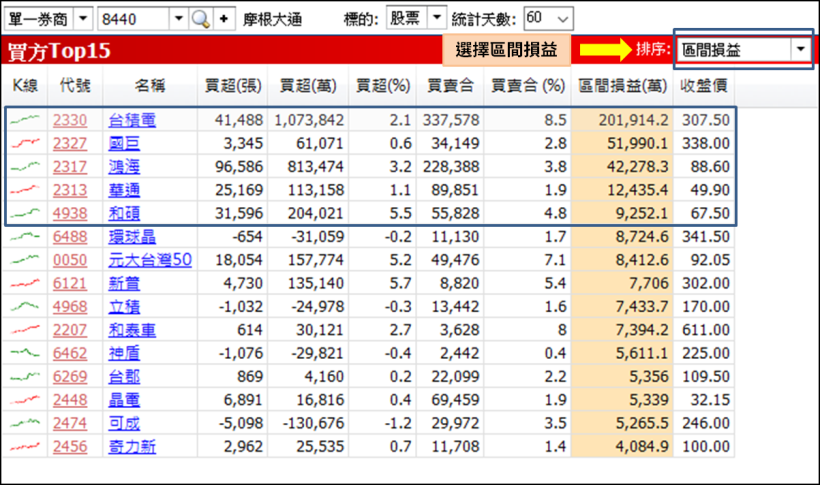
Task: Open K-line chart for 4968
Action: click(25, 306)
